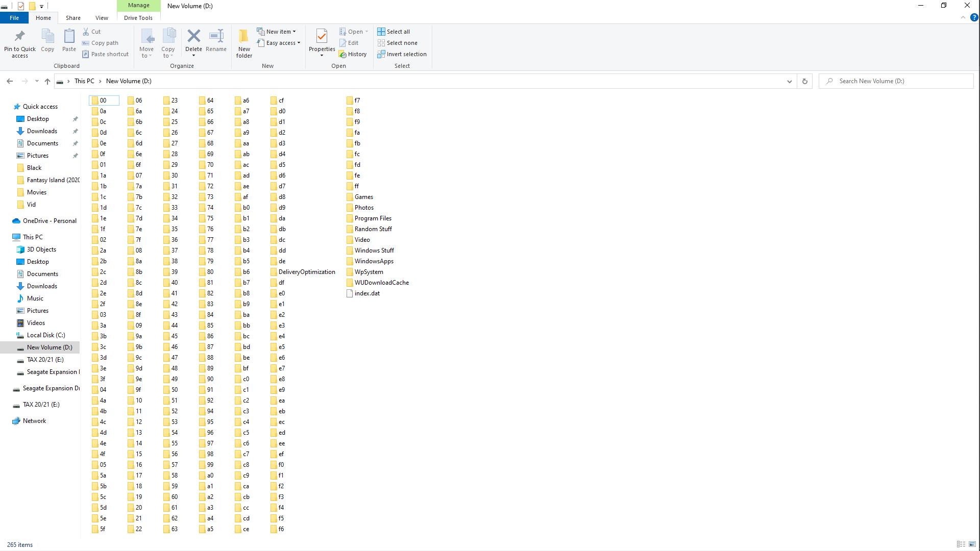Click Invert selection
Image resolution: width=980 pixels, height=551 pixels.
pyautogui.click(x=402, y=54)
